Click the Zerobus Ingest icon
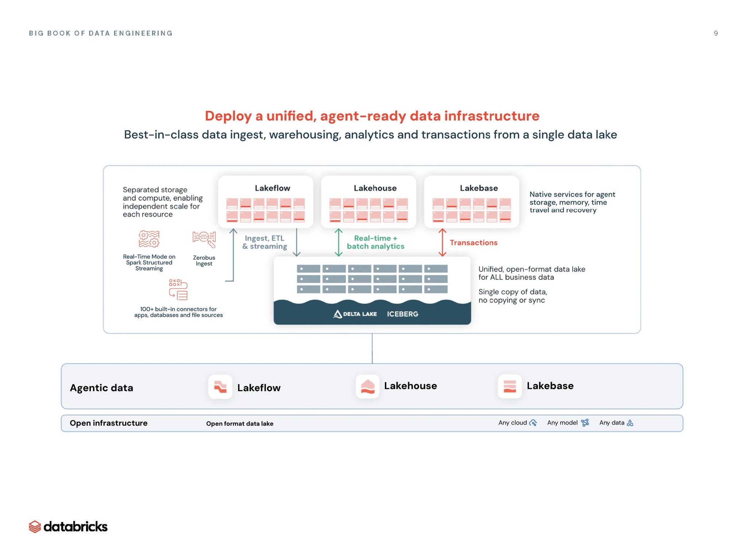 point(204,240)
